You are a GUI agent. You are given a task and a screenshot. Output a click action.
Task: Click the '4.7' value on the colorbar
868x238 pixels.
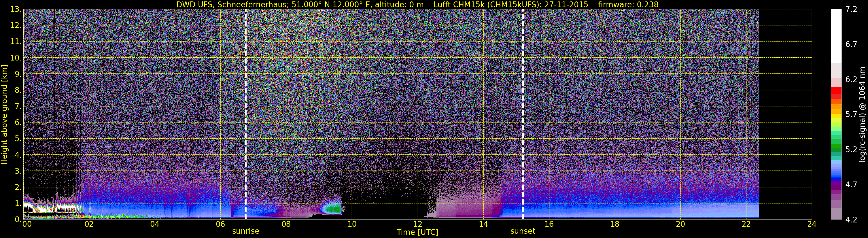pos(851,185)
